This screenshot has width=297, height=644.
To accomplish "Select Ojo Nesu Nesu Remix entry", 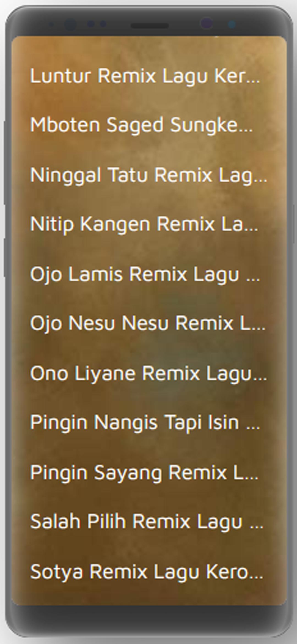I will click(149, 323).
